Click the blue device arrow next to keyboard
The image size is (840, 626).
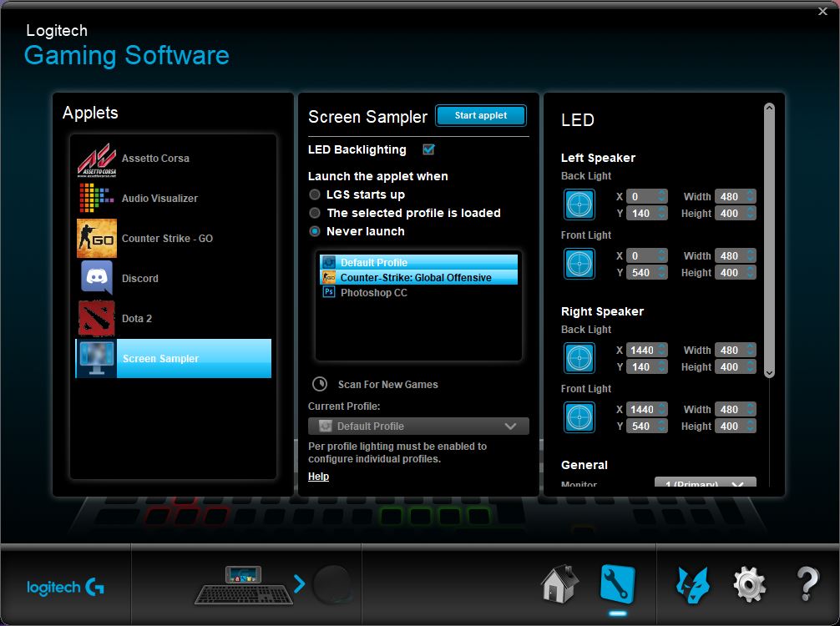[299, 583]
